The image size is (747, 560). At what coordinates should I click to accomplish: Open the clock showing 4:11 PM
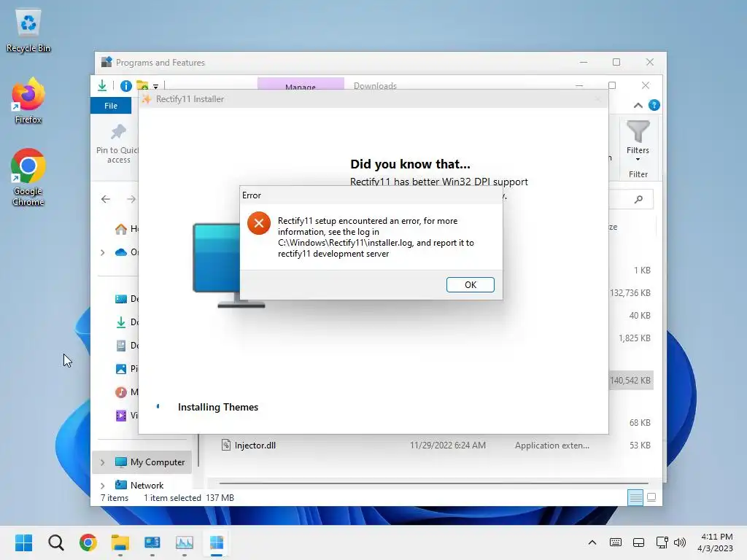715,542
